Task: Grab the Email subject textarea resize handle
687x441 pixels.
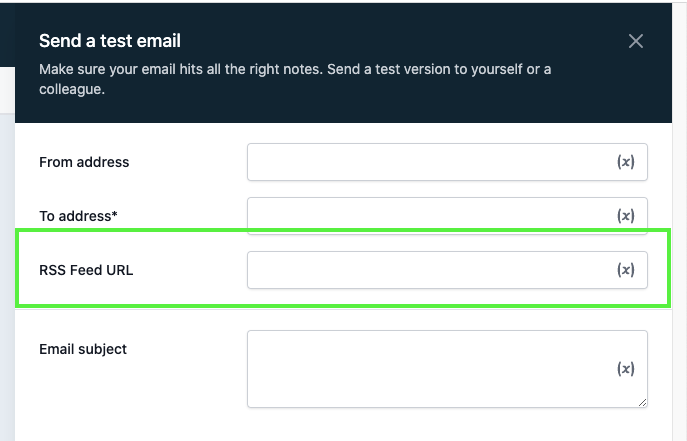Action: pyautogui.click(x=642, y=402)
